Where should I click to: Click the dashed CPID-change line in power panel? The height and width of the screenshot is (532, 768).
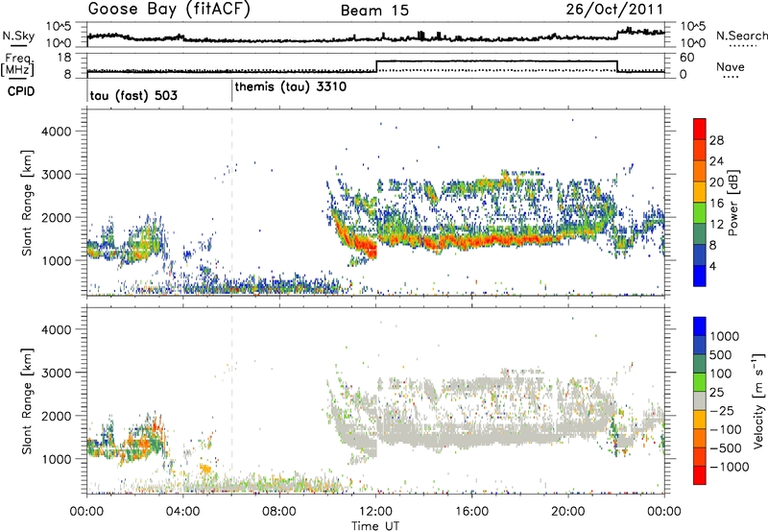point(232,203)
